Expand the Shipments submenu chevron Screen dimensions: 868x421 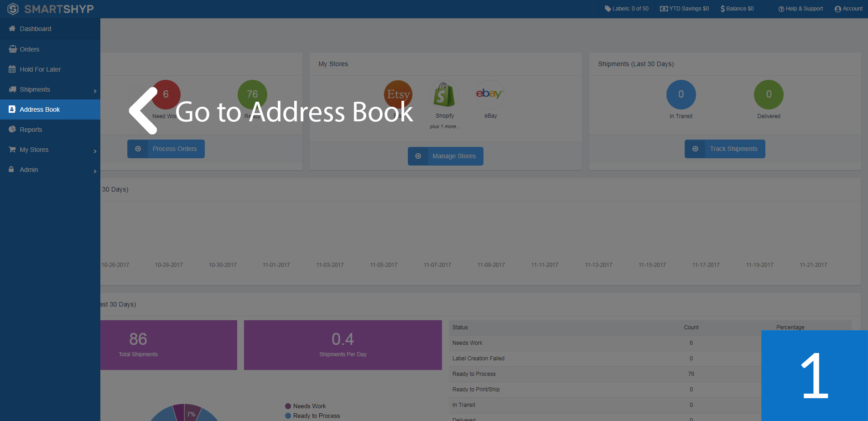tap(95, 91)
